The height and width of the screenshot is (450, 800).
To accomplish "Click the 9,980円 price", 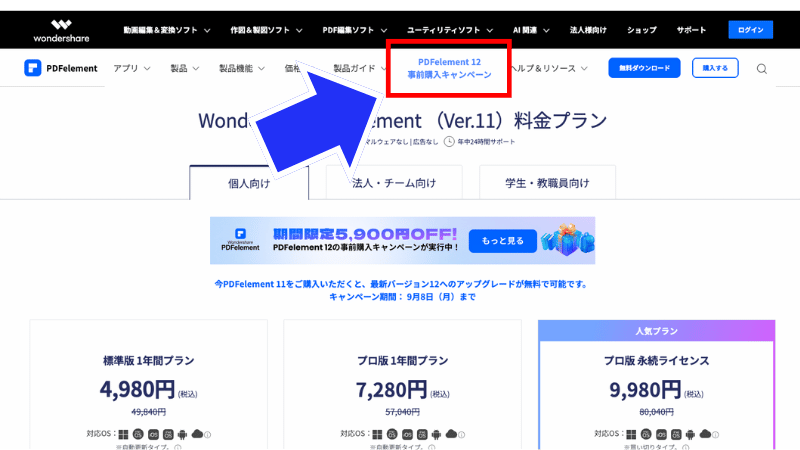I will pos(645,390).
